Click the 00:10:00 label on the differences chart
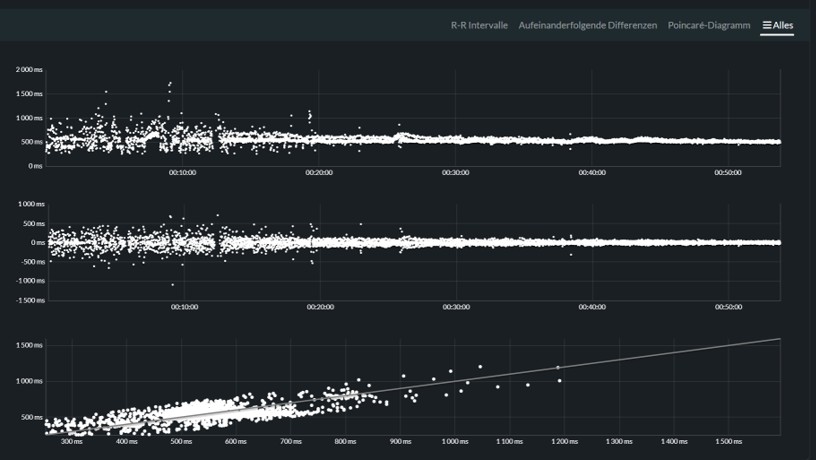 (184, 307)
